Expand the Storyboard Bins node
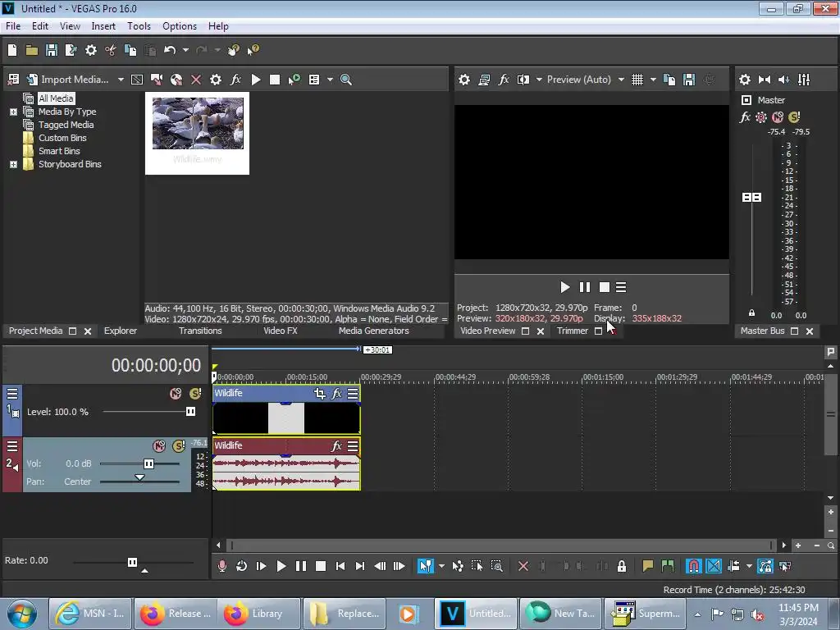The image size is (840, 630). coord(13,164)
